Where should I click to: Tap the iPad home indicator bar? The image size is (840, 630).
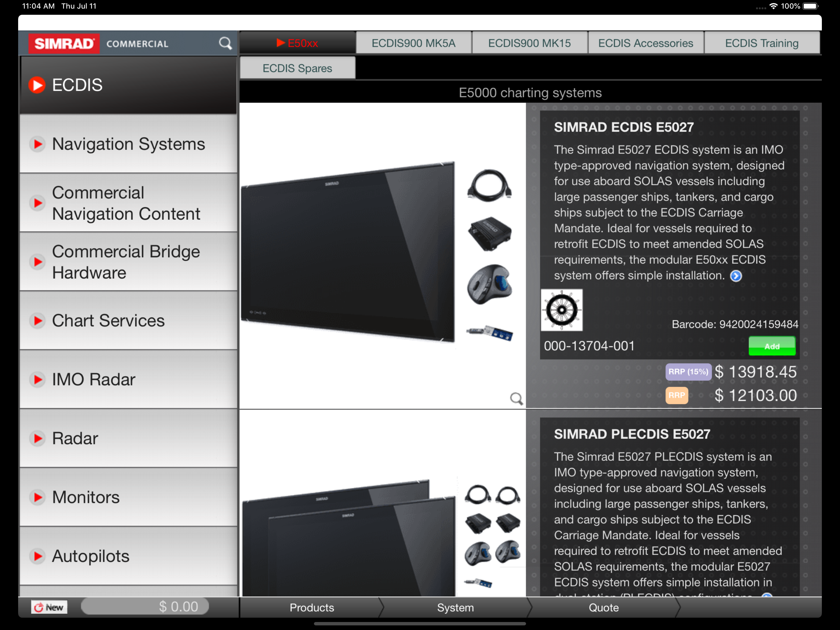(420, 624)
